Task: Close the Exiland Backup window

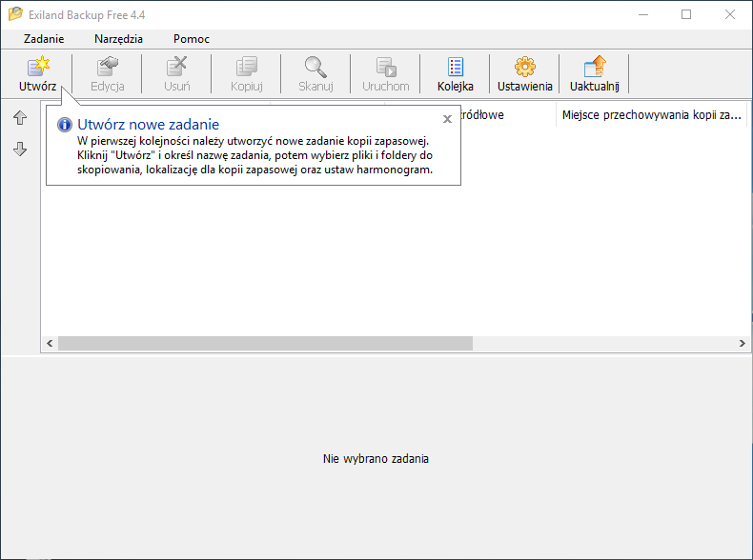Action: [730, 15]
